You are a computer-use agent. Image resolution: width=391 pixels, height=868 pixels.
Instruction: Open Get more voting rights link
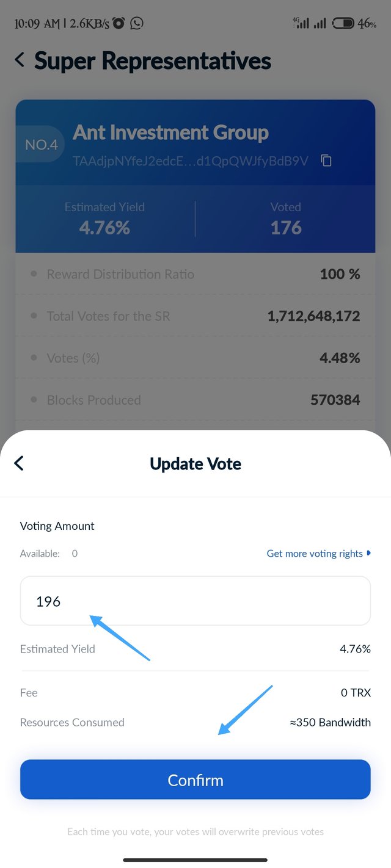tap(315, 554)
